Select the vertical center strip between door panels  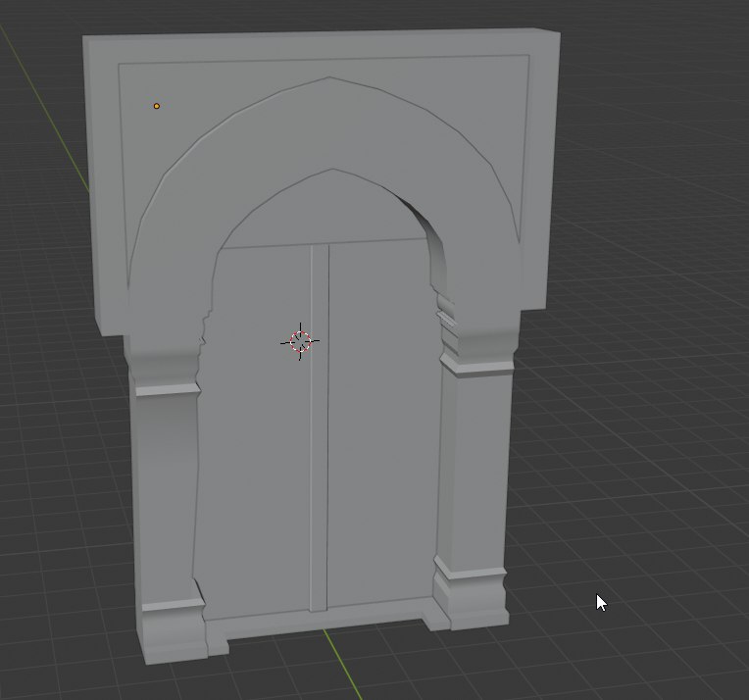pos(319,427)
